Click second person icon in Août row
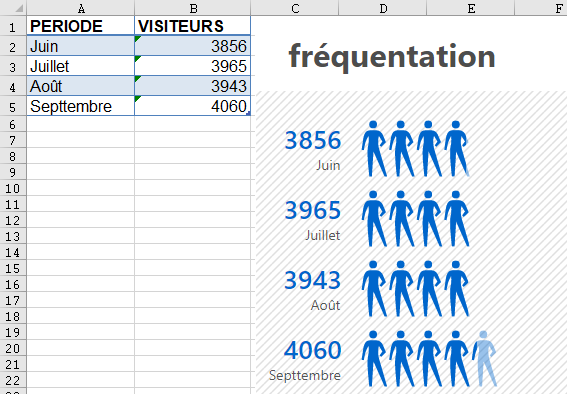This screenshot has height=394, width=567. tap(402, 288)
